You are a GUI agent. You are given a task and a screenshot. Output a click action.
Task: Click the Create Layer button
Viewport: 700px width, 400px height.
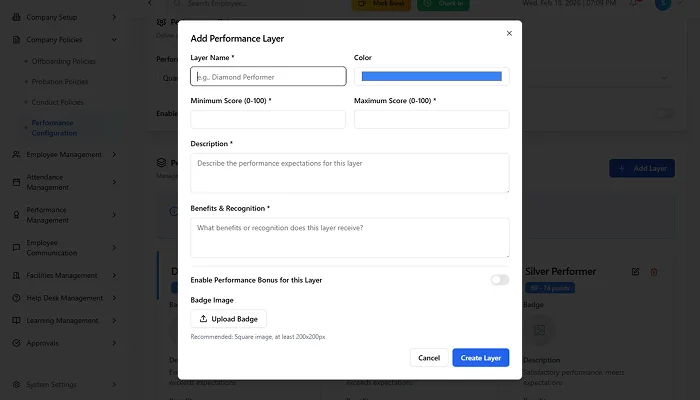(x=480, y=357)
